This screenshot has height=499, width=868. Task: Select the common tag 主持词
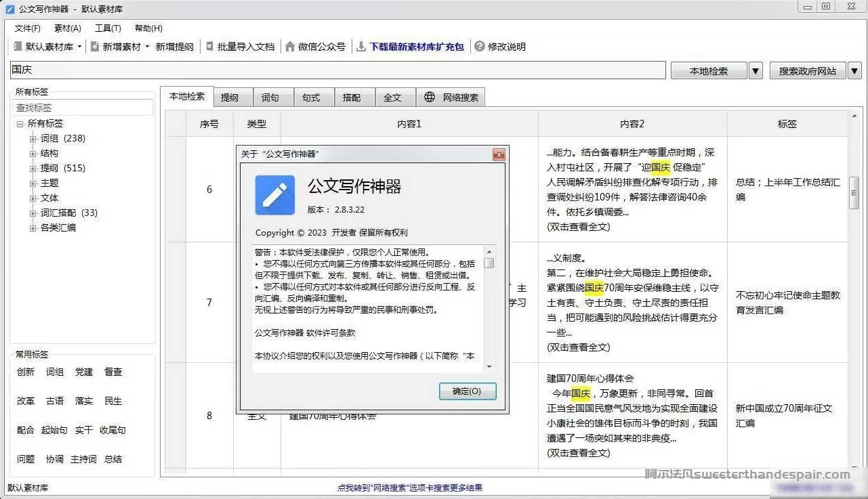coord(84,459)
